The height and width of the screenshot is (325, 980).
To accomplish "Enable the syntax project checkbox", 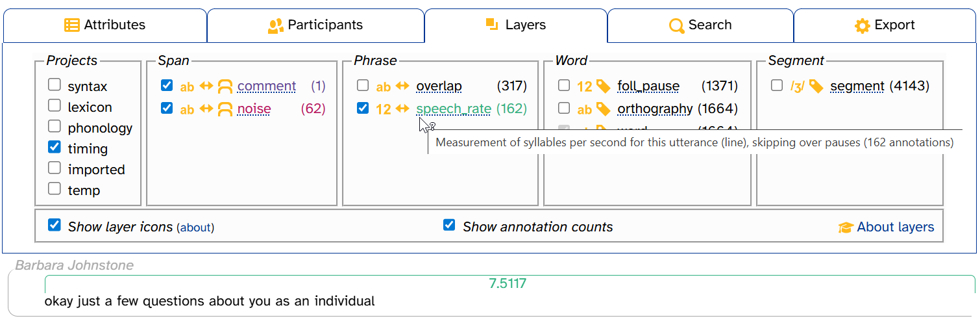I will tap(55, 85).
